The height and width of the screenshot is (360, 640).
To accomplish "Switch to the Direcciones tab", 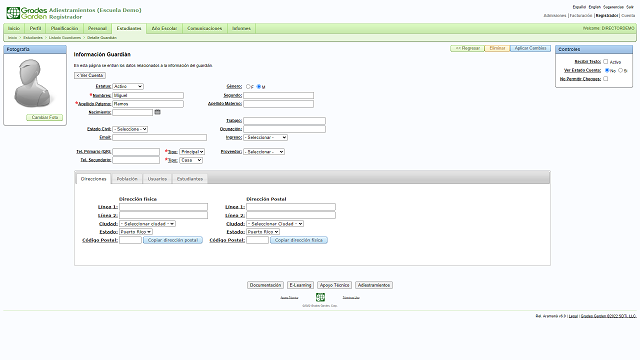I will click(x=93, y=179).
